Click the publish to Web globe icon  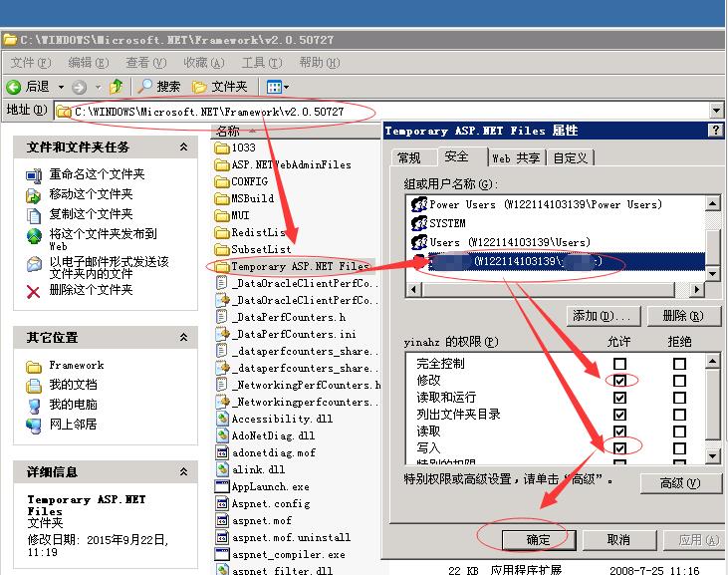34,236
